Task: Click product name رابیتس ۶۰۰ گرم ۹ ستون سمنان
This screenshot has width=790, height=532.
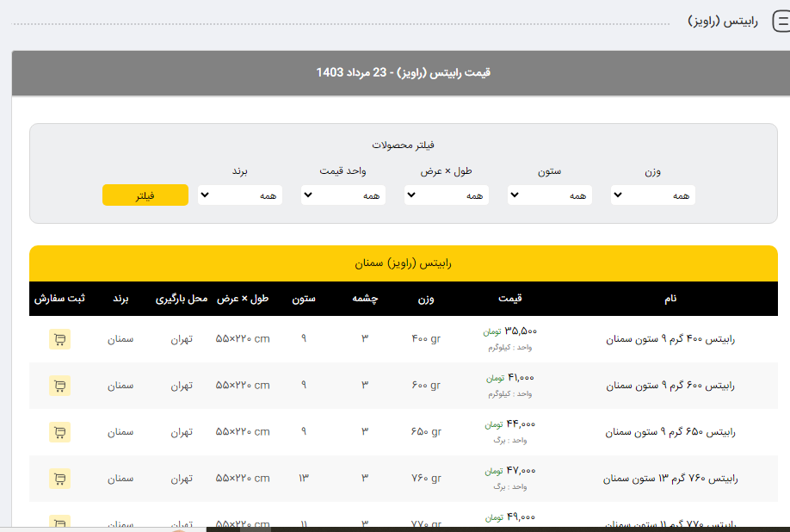Action: tap(670, 386)
